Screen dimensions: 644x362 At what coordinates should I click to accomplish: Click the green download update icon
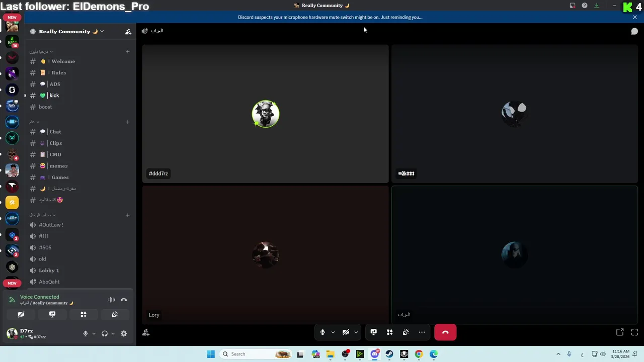[597, 6]
